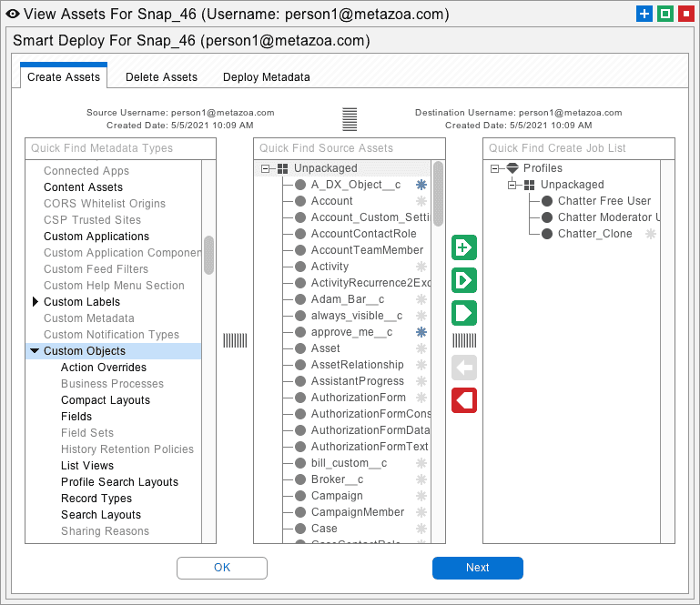
Task: Select CampaignMember in source assets
Action: coord(358,512)
